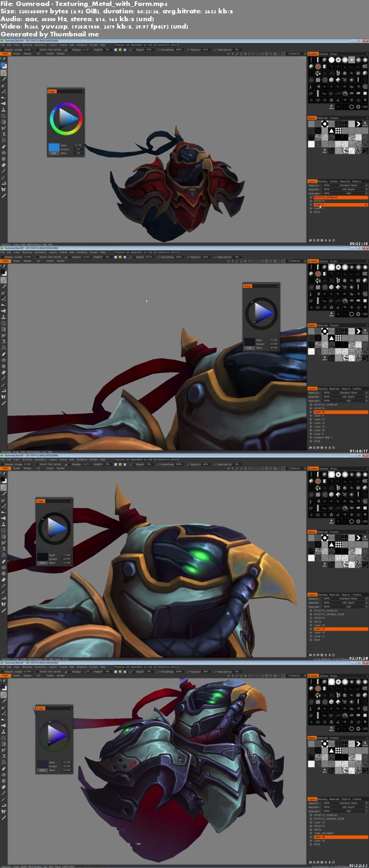Click the NEW brush plus icon in 00:53:10 frame

pyautogui.click(x=331, y=107)
